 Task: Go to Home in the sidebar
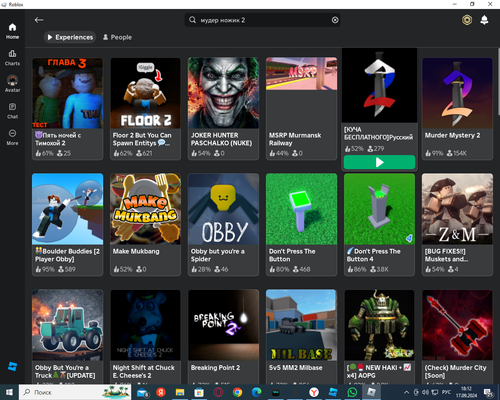12,31
